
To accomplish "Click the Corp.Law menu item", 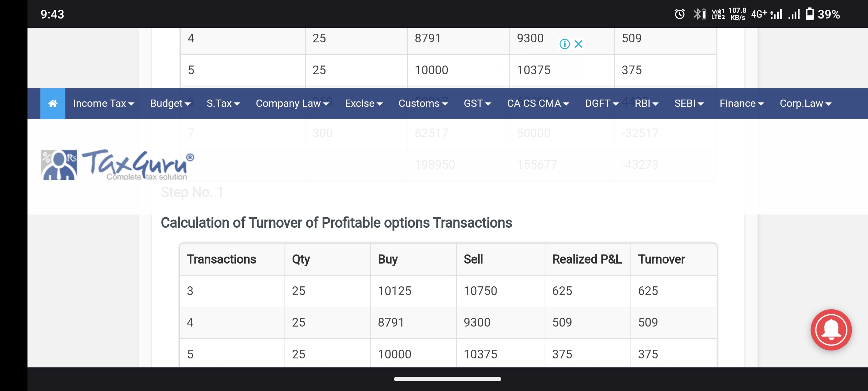I will [805, 104].
